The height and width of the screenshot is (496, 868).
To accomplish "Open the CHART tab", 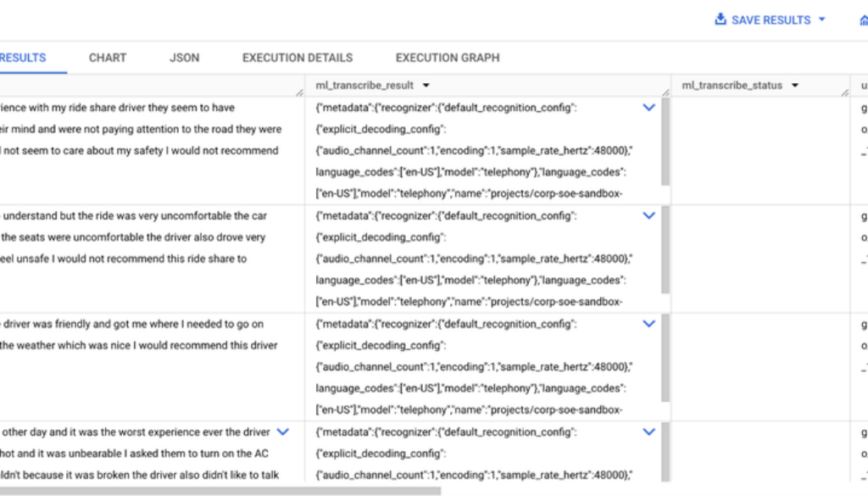I will pos(108,58).
